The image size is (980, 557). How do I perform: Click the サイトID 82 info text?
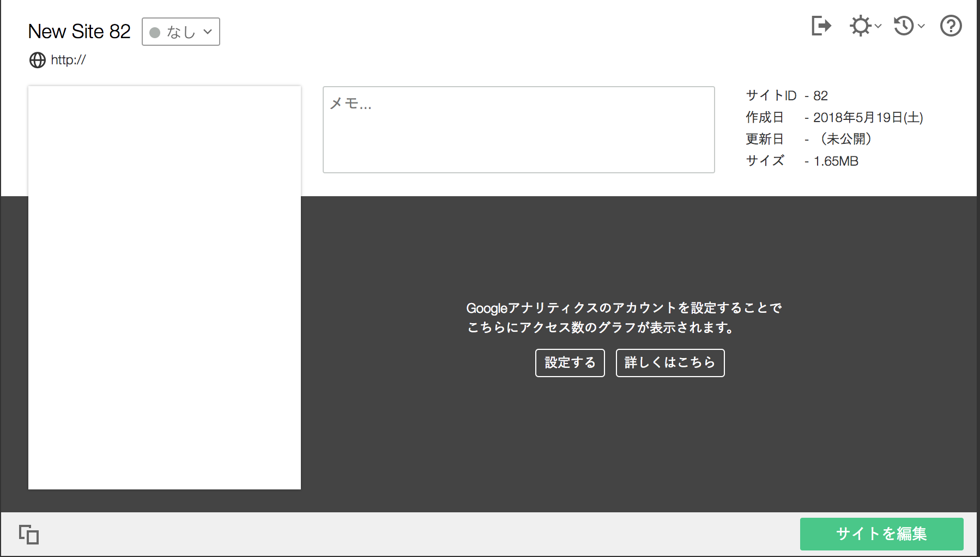click(x=787, y=95)
